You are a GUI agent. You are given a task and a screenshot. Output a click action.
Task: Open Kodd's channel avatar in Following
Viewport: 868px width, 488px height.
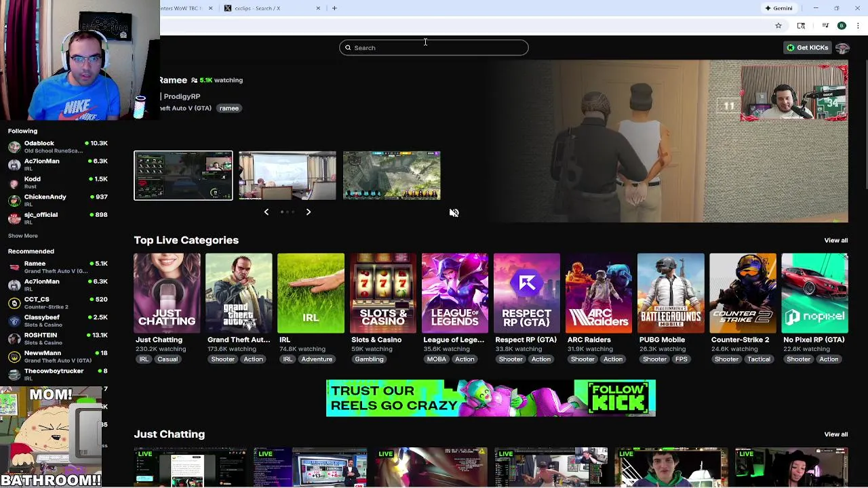(14, 183)
